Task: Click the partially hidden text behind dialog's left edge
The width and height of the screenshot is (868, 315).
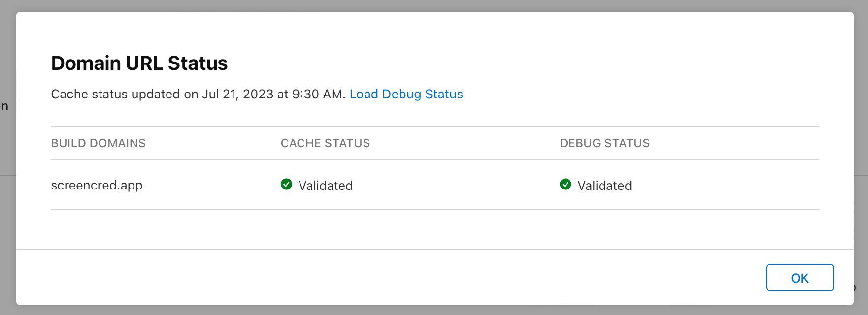Action: pyautogui.click(x=4, y=106)
